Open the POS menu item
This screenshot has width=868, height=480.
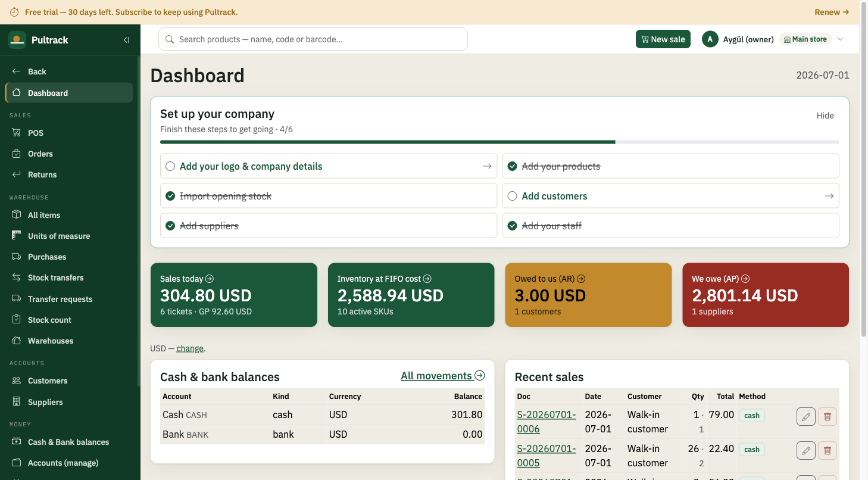pyautogui.click(x=68, y=133)
